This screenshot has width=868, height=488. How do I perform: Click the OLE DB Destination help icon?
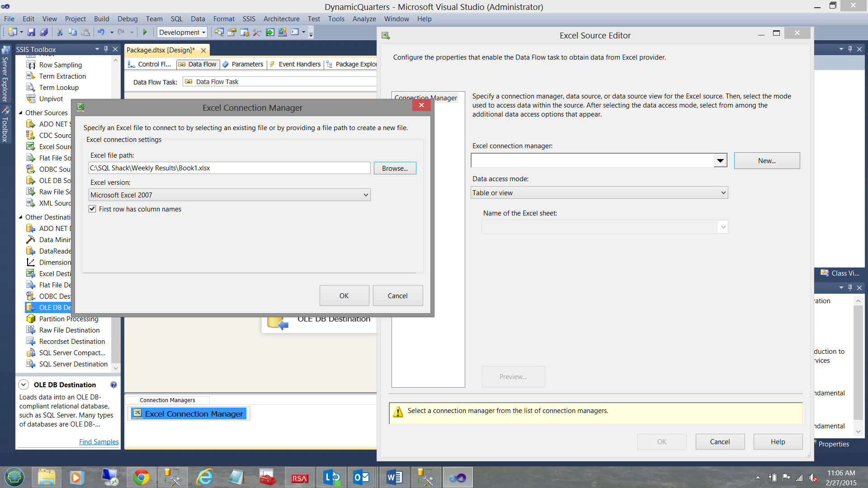point(113,385)
